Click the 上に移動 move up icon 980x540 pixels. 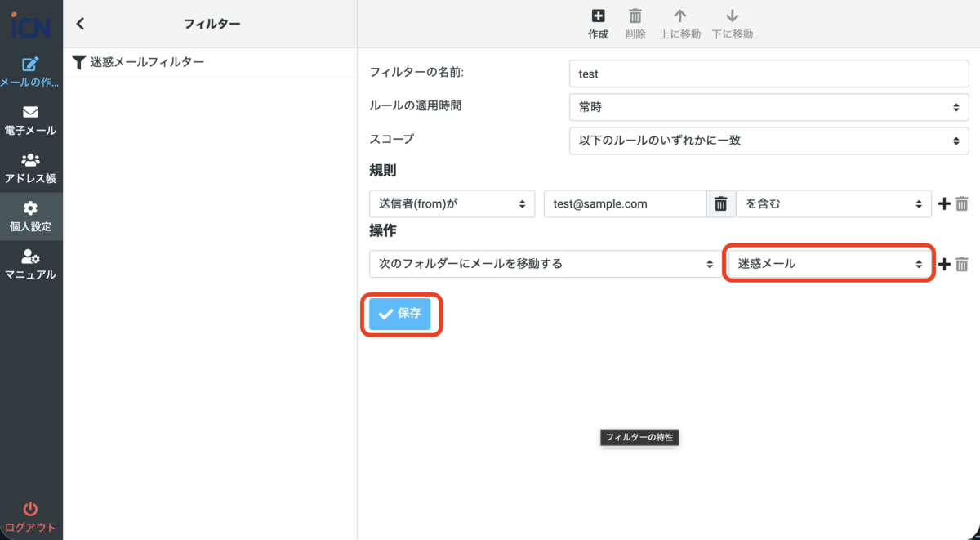click(x=680, y=23)
